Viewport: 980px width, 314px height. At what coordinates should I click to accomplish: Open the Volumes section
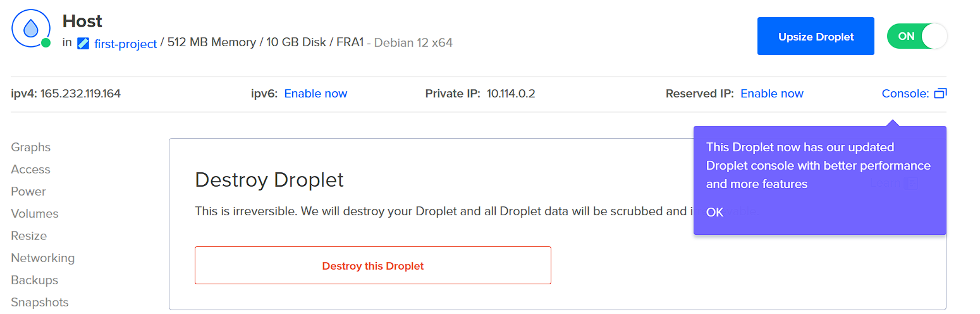(x=35, y=214)
